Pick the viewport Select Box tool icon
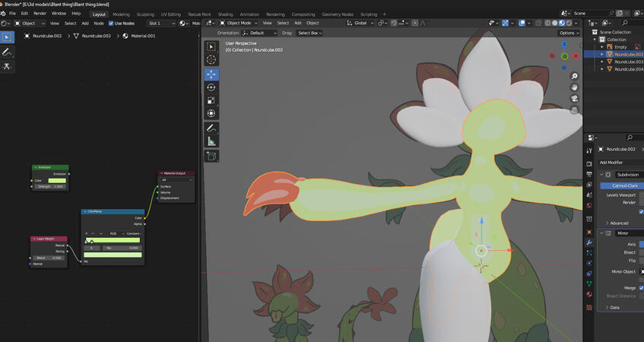The image size is (644, 342). point(211,47)
